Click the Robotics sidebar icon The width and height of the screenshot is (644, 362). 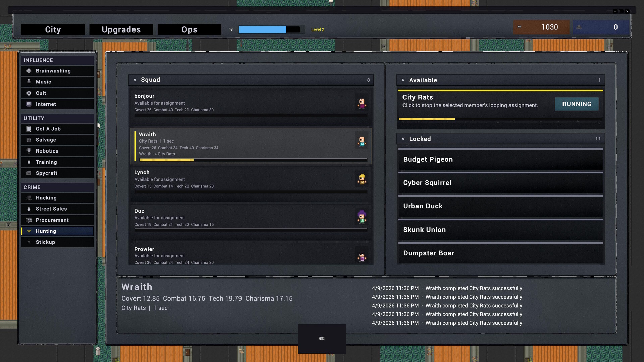click(29, 151)
